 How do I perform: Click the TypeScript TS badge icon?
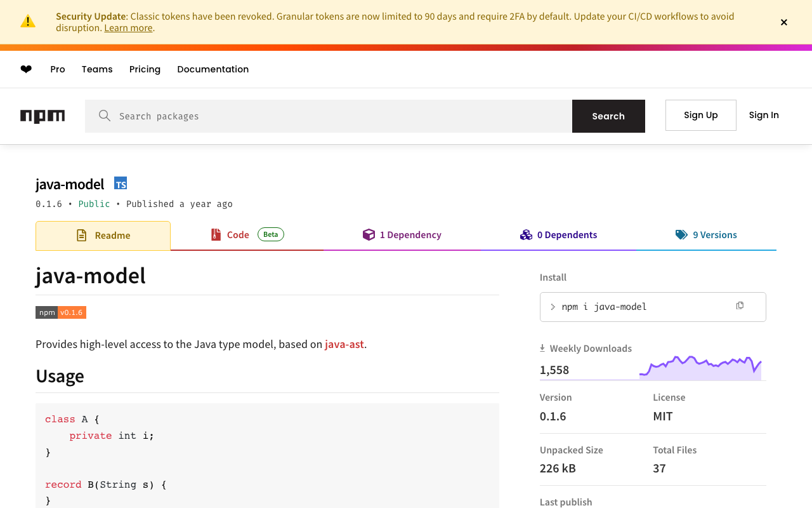pyautogui.click(x=121, y=184)
